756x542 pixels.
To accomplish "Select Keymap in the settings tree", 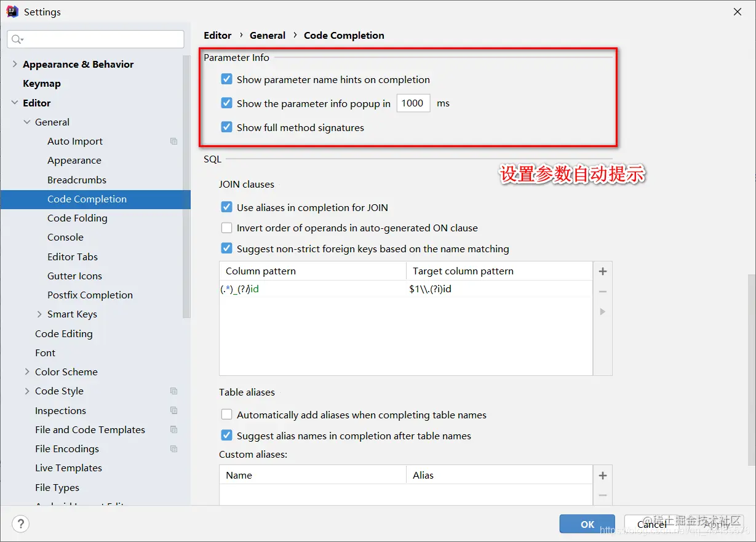I will pyautogui.click(x=42, y=83).
